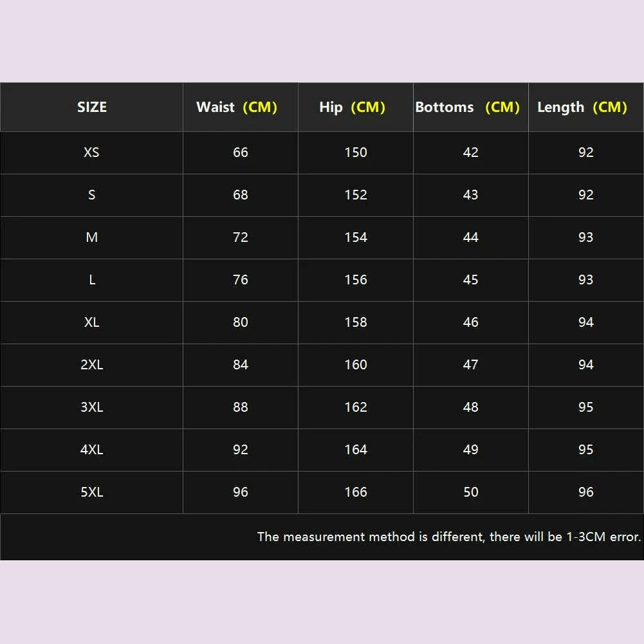Click bottoms value 50 for 5XL

click(471, 492)
